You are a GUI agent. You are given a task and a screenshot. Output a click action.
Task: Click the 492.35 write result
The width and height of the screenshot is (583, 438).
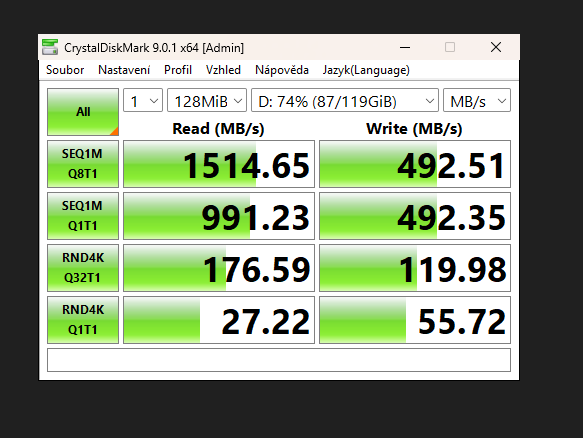click(x=415, y=216)
